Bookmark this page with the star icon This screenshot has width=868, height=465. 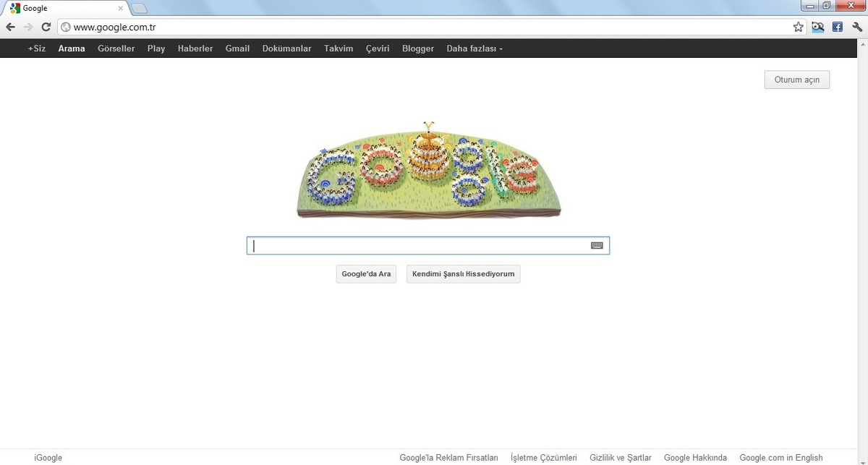798,27
